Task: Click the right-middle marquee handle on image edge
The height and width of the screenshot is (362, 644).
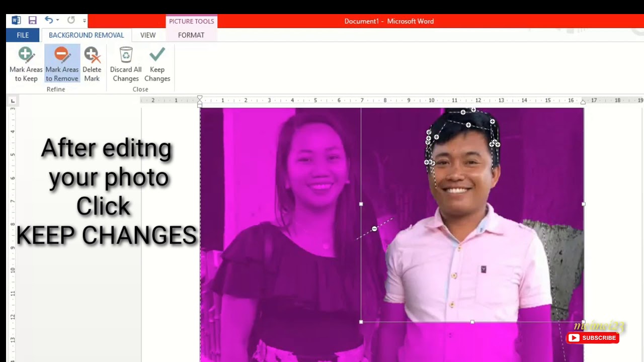Action: 583,204
